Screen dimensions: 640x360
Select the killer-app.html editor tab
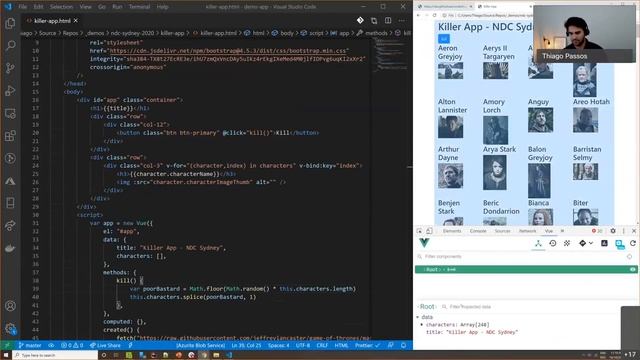click(52, 20)
